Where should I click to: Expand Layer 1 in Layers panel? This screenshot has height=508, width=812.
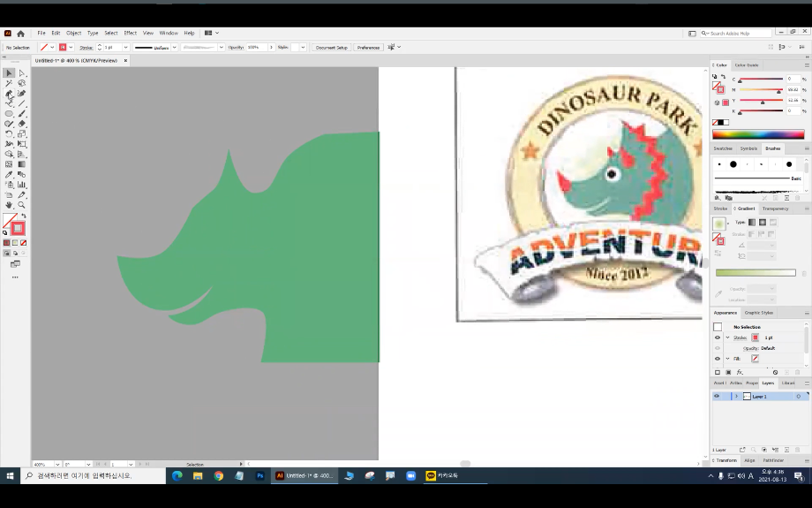click(736, 397)
